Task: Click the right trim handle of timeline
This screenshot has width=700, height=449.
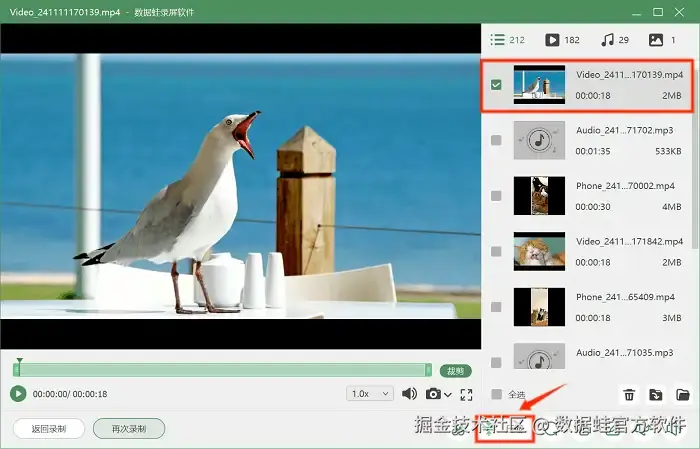Action: (x=429, y=370)
